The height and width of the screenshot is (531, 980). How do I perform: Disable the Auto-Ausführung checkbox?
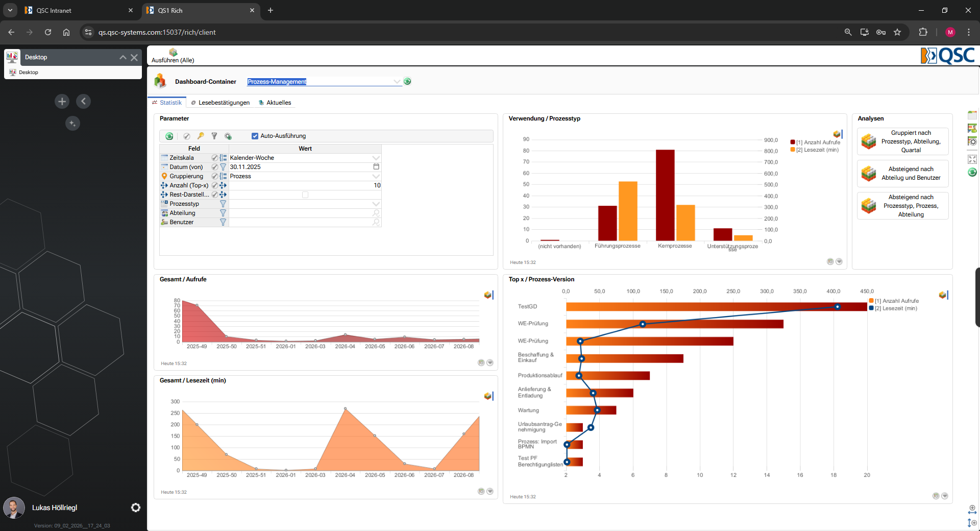[255, 136]
